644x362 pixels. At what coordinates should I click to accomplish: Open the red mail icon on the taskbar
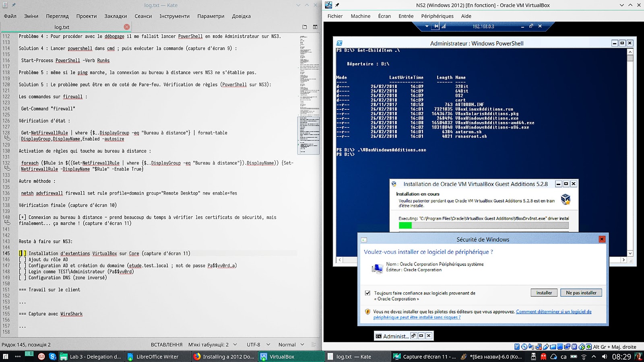(41, 356)
